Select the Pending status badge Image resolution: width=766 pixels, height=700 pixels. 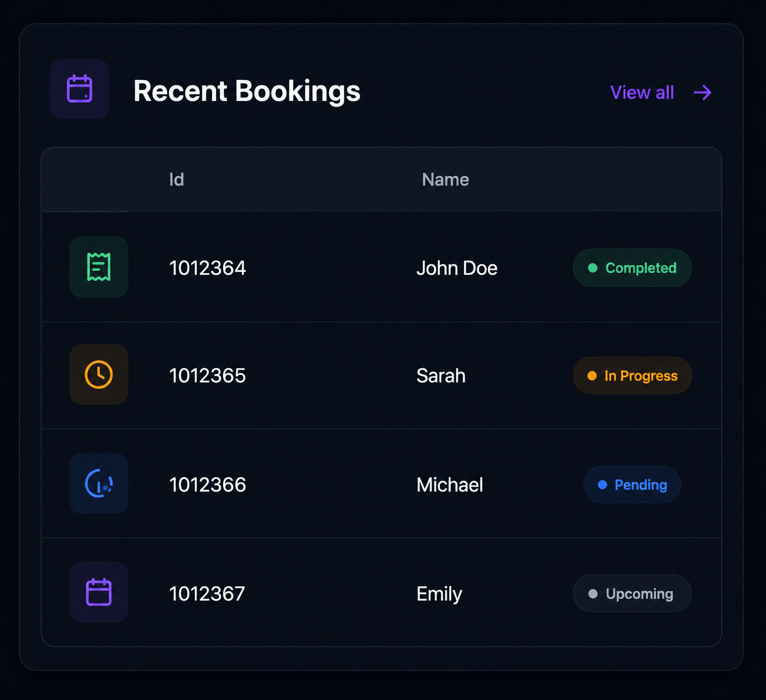tap(632, 485)
